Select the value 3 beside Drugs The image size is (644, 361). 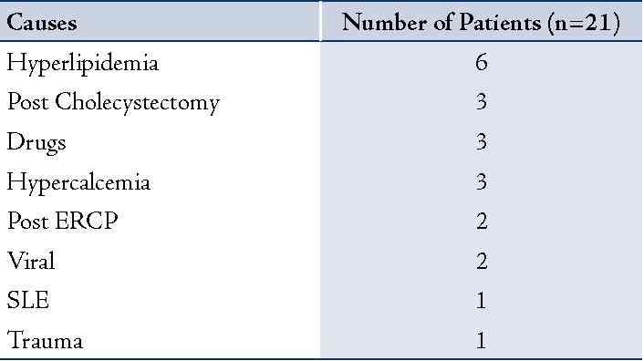(482, 141)
